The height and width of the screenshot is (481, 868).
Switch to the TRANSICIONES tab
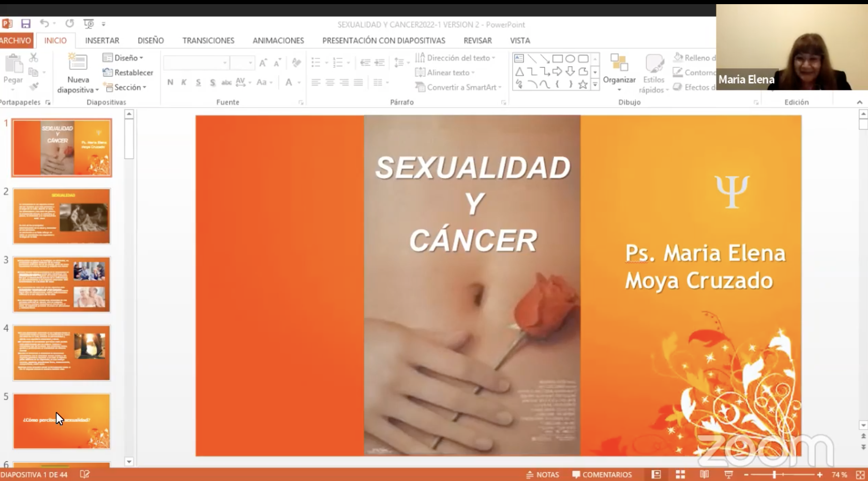208,40
